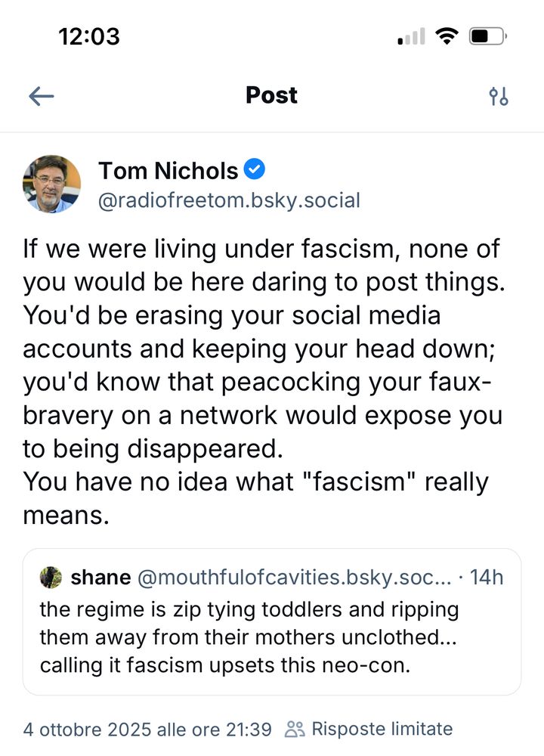Viewport: 544px width, 756px height.
Task: Tap shane's small avatar in quoted post
Action: coord(51,578)
